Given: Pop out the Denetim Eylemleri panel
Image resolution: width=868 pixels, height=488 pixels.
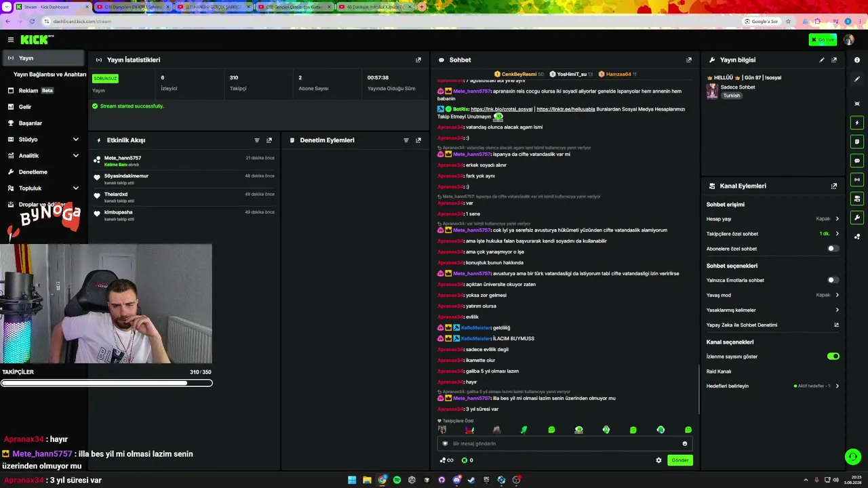Looking at the screenshot, I should (x=418, y=140).
